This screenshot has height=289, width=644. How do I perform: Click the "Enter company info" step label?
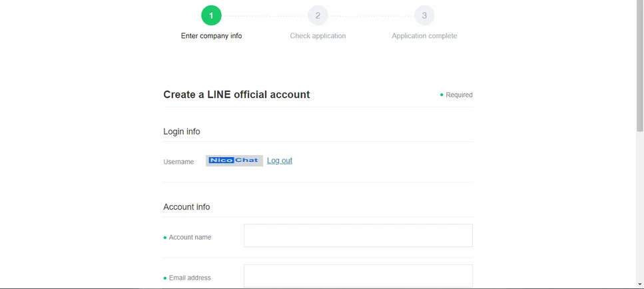coord(211,36)
